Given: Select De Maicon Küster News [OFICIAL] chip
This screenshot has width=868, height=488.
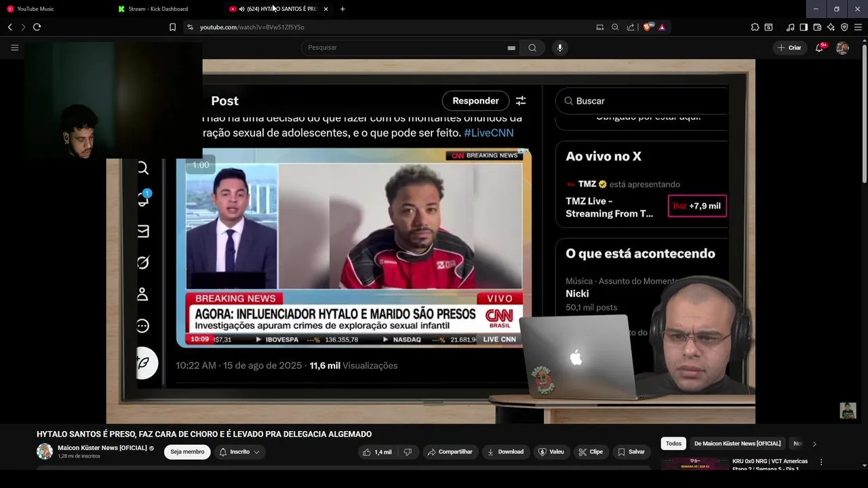Looking at the screenshot, I should (x=737, y=443).
